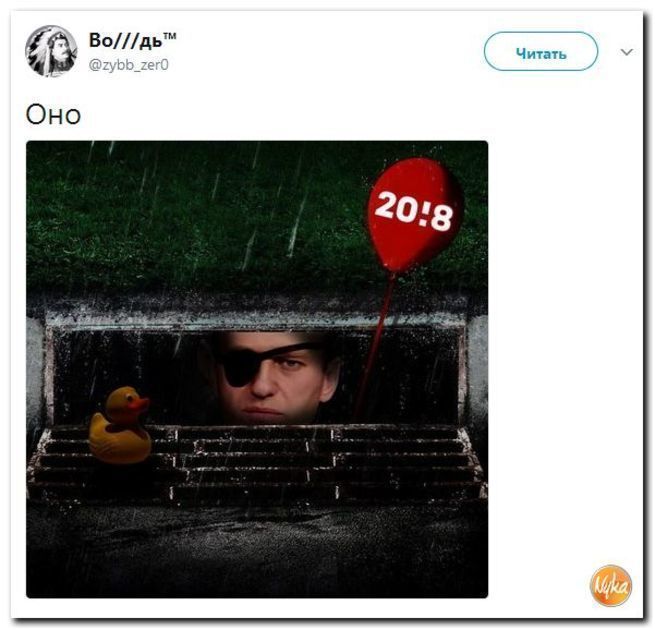The image size is (655, 630).
Task: Click the yellow rubber duck in the image
Action: tap(119, 425)
